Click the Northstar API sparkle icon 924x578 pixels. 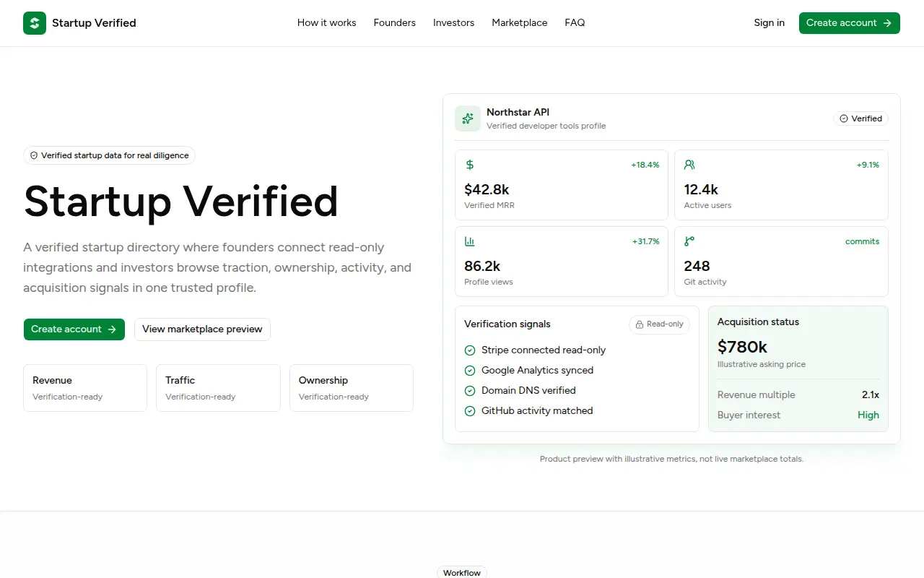[468, 118]
